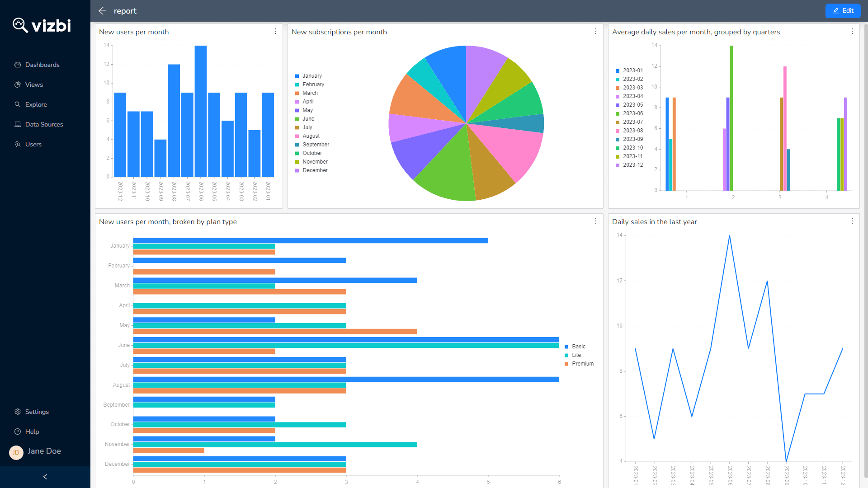Toggle November series in pie legend
Image resolution: width=868 pixels, height=488 pixels.
coord(311,162)
